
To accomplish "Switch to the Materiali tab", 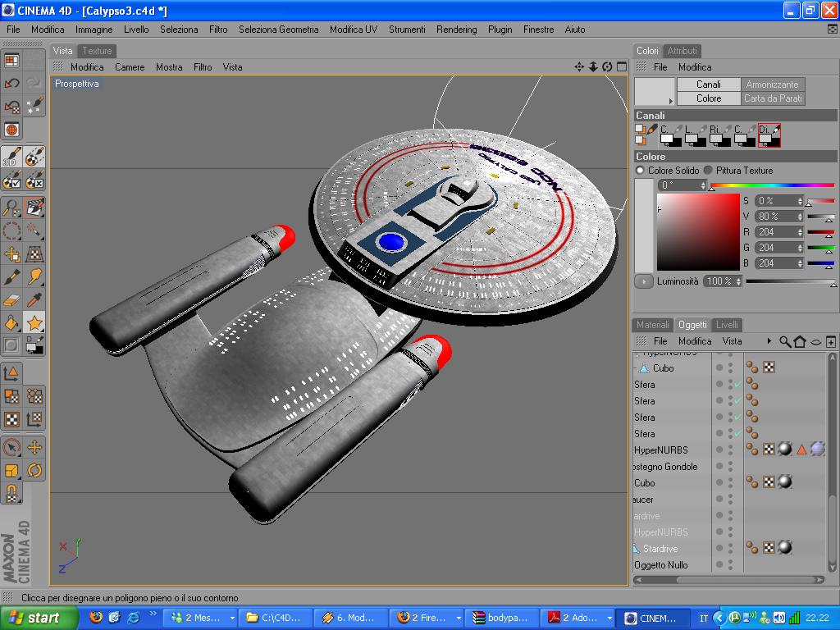I will (652, 325).
